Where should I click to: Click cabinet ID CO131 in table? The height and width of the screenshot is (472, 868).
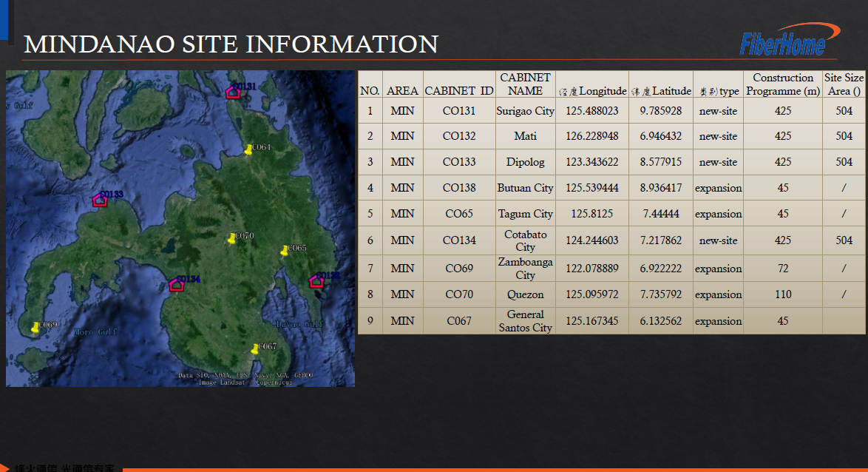click(459, 111)
